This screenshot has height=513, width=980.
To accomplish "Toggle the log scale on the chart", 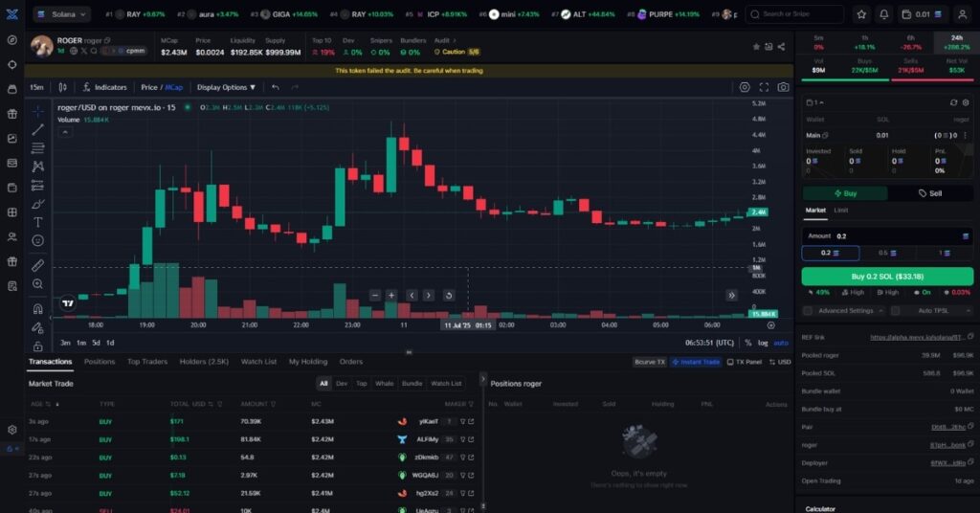I will [x=763, y=343].
